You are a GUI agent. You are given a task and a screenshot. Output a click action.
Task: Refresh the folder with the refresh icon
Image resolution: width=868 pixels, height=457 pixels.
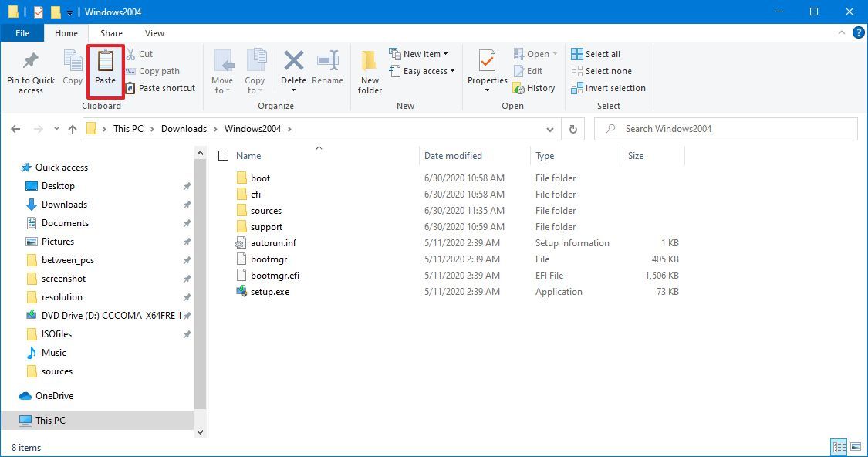coord(572,129)
